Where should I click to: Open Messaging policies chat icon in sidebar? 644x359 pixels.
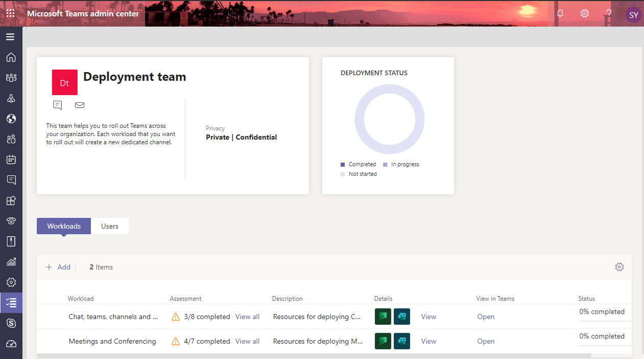pyautogui.click(x=11, y=180)
